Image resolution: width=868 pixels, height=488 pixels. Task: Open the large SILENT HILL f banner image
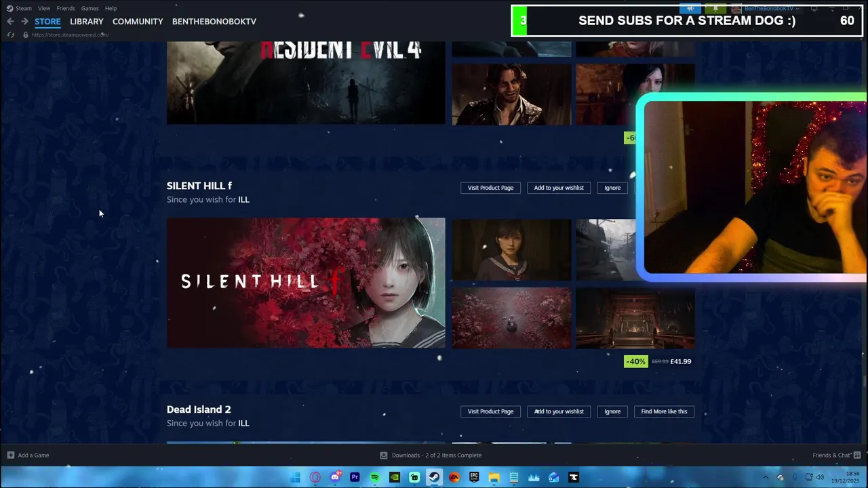306,283
